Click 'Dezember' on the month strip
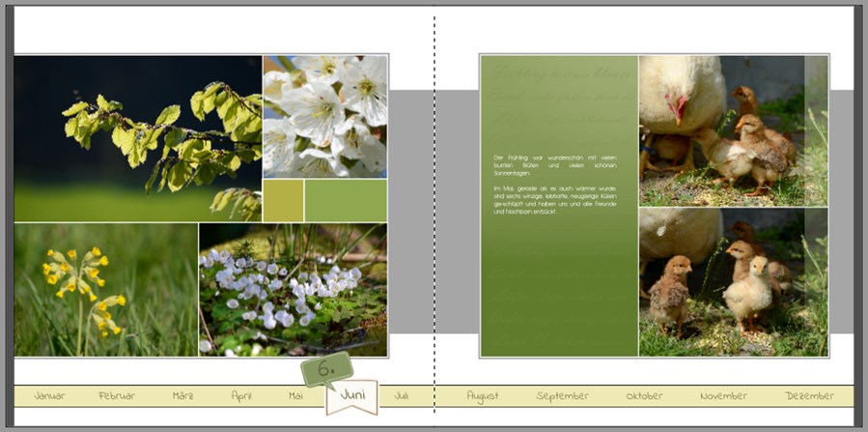 click(x=809, y=396)
